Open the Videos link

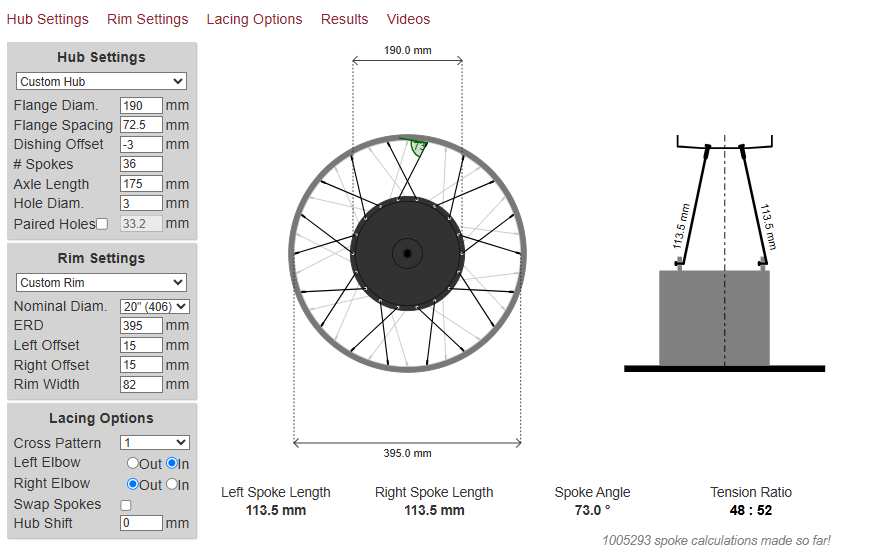(408, 19)
